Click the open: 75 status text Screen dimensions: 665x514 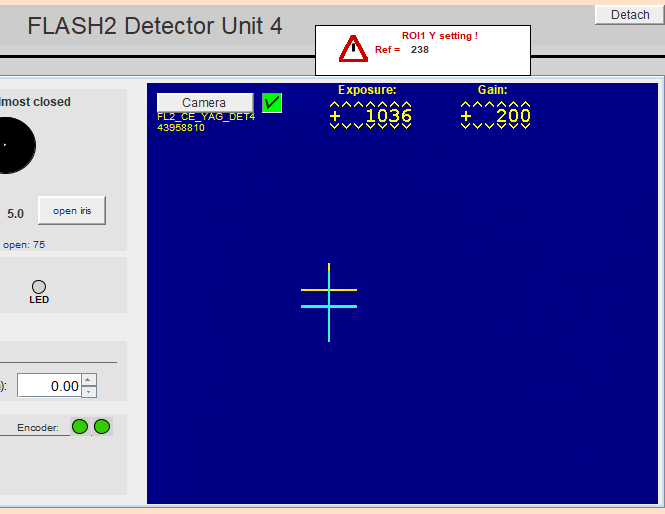coord(24,245)
